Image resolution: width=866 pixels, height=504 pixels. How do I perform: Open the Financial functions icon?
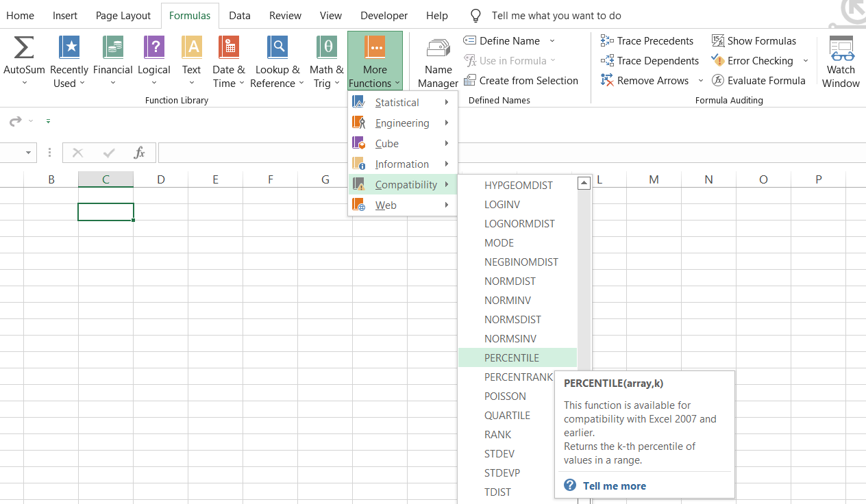(112, 49)
